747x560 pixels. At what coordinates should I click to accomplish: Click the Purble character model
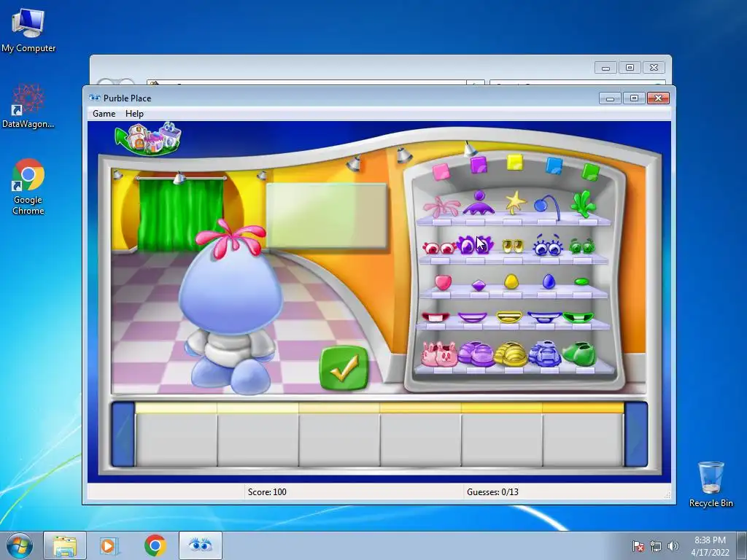231,307
